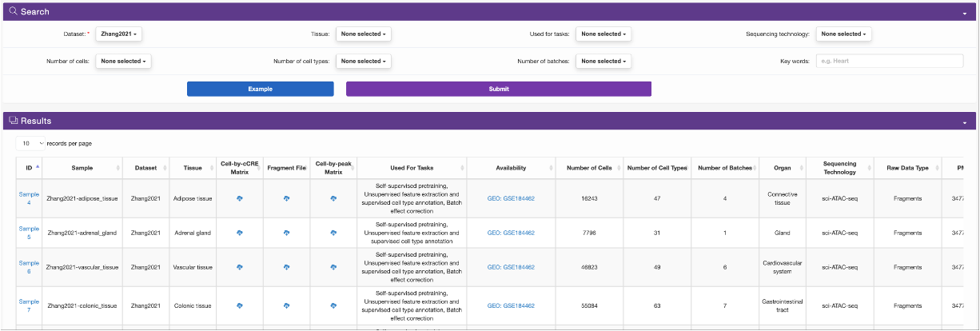Viewport: 980px width, 331px height.
Task: Download Fragment File for adrenal gland sample
Action: pos(286,233)
